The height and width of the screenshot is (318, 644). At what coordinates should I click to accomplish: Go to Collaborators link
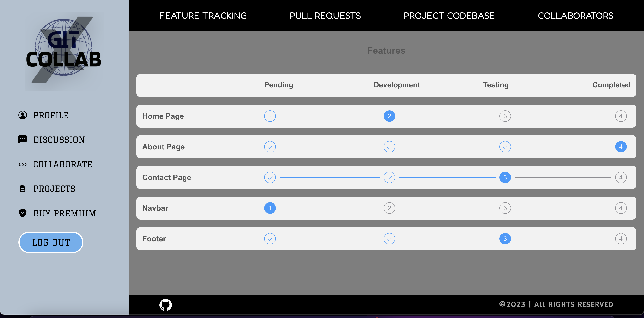point(576,16)
